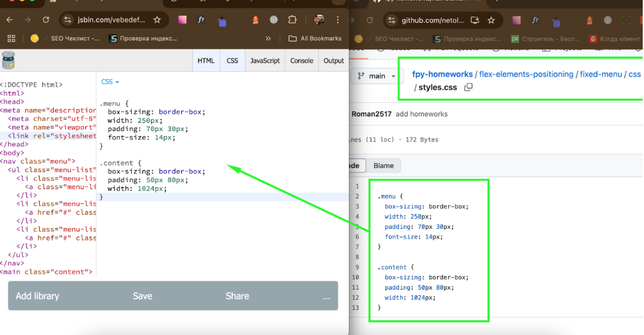Click Share in the JSBin bottom bar
Viewport: 644px width, 335px height.
click(x=237, y=296)
